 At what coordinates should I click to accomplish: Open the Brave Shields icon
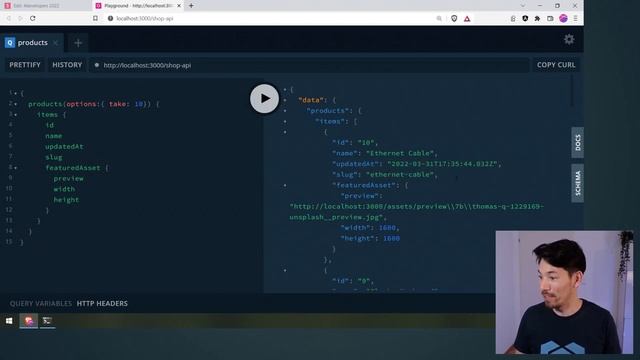pyautogui.click(x=454, y=18)
